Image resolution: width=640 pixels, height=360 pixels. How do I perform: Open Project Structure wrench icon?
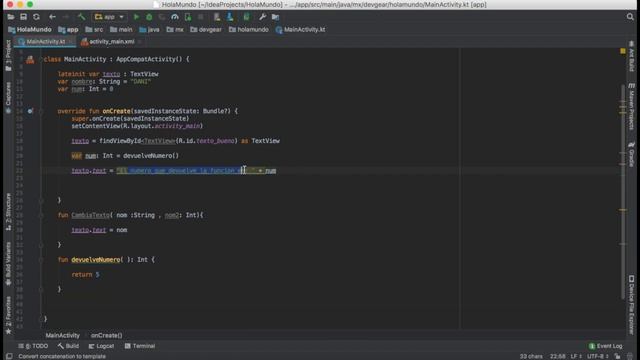[262, 17]
